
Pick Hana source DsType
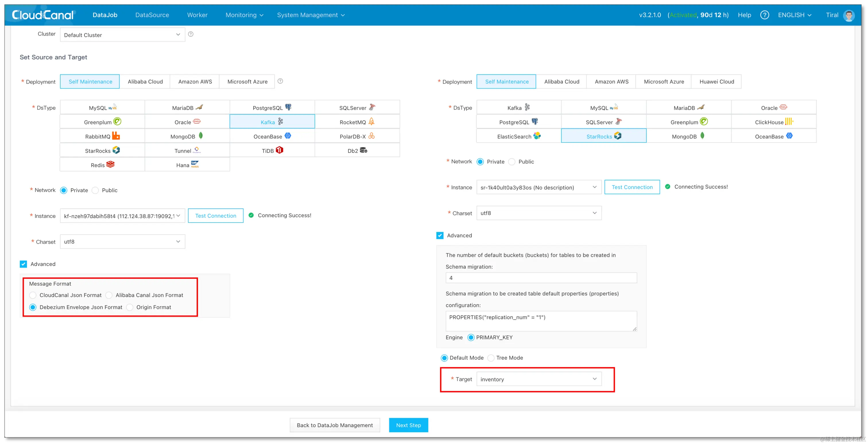(187, 165)
